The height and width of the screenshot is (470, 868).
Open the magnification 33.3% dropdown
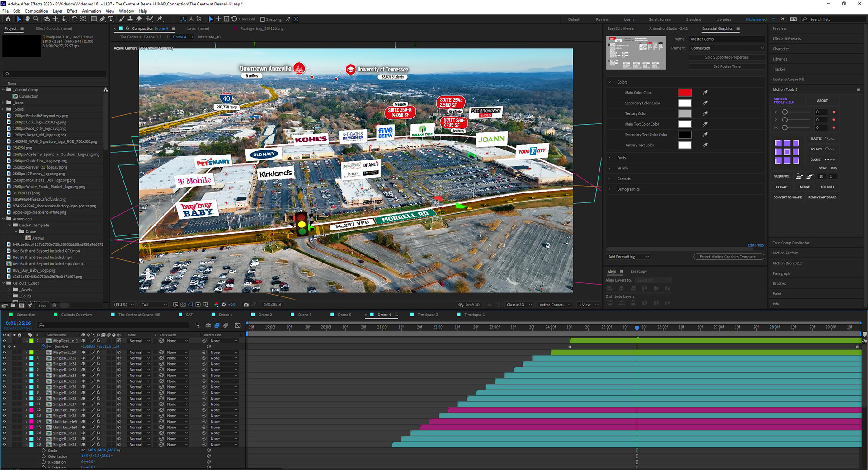[124, 305]
